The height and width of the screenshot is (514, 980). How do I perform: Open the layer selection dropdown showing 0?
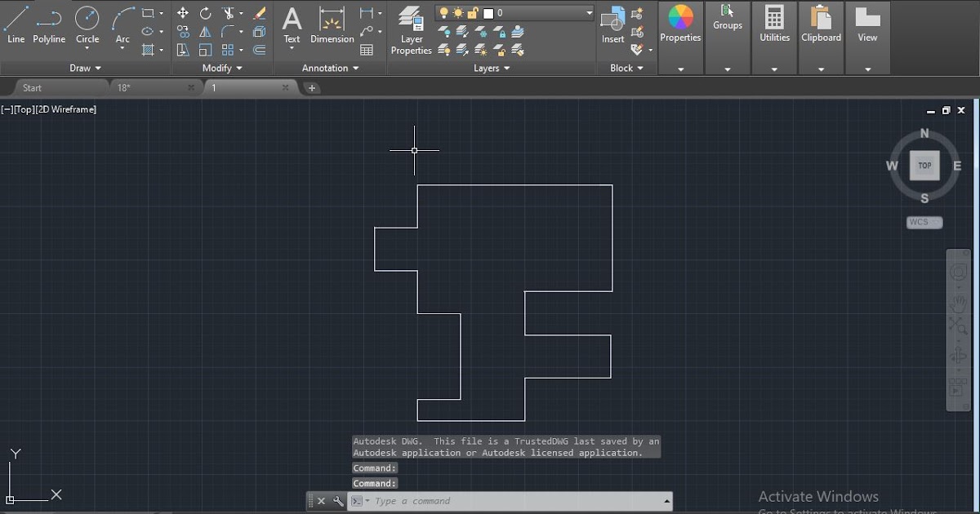[589, 12]
